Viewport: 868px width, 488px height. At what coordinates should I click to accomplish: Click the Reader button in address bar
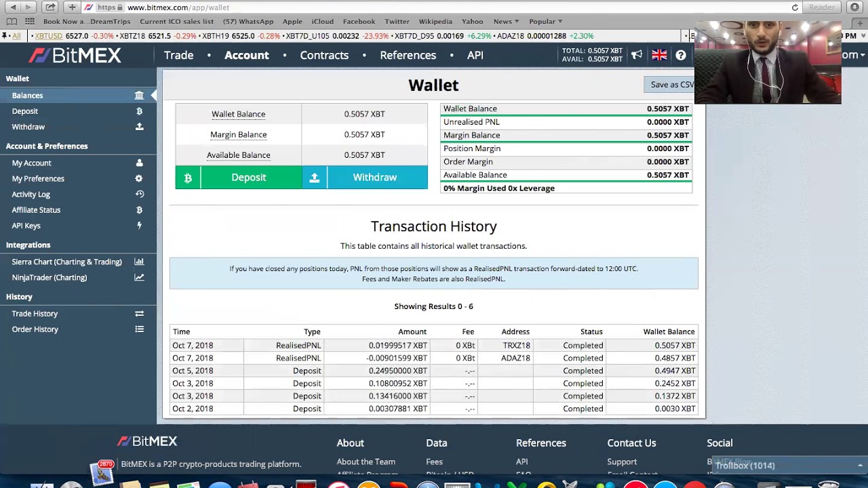821,7
